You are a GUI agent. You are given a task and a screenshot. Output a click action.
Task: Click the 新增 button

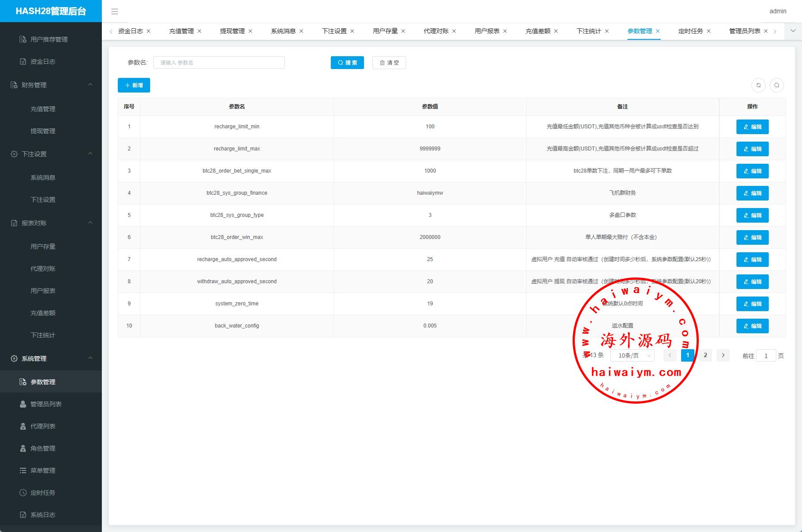point(134,85)
